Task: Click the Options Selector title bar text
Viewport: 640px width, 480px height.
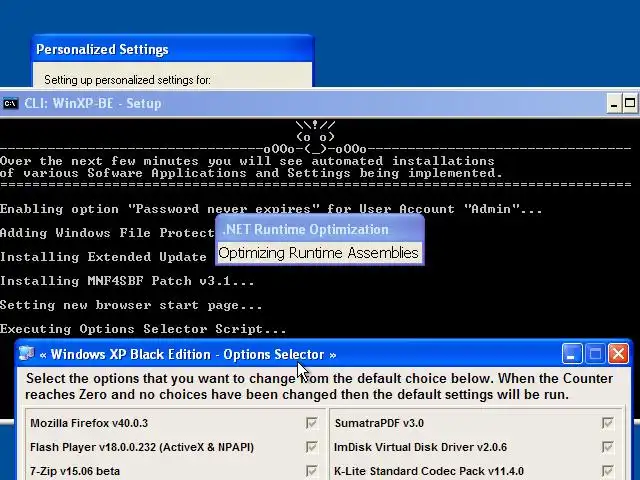Action: point(188,354)
